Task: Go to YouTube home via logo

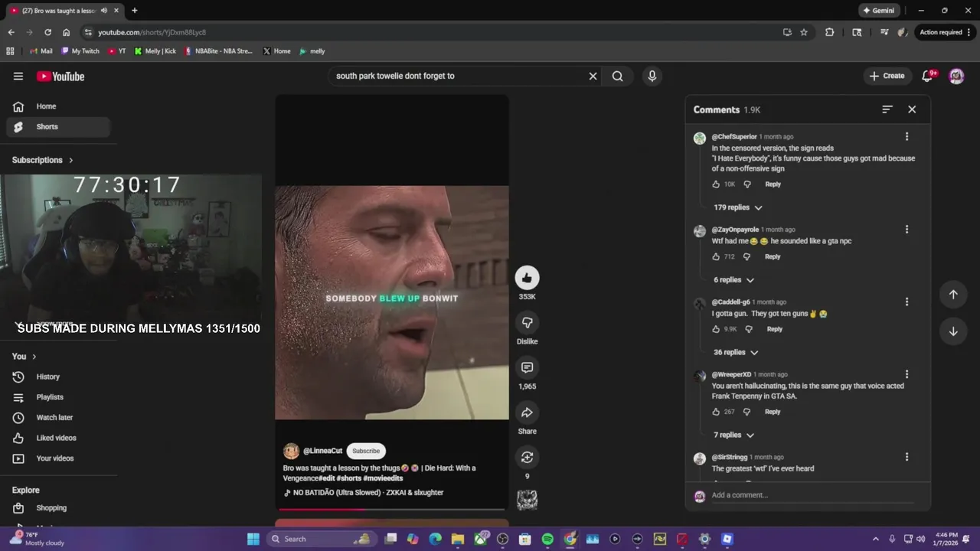Action: tap(60, 76)
